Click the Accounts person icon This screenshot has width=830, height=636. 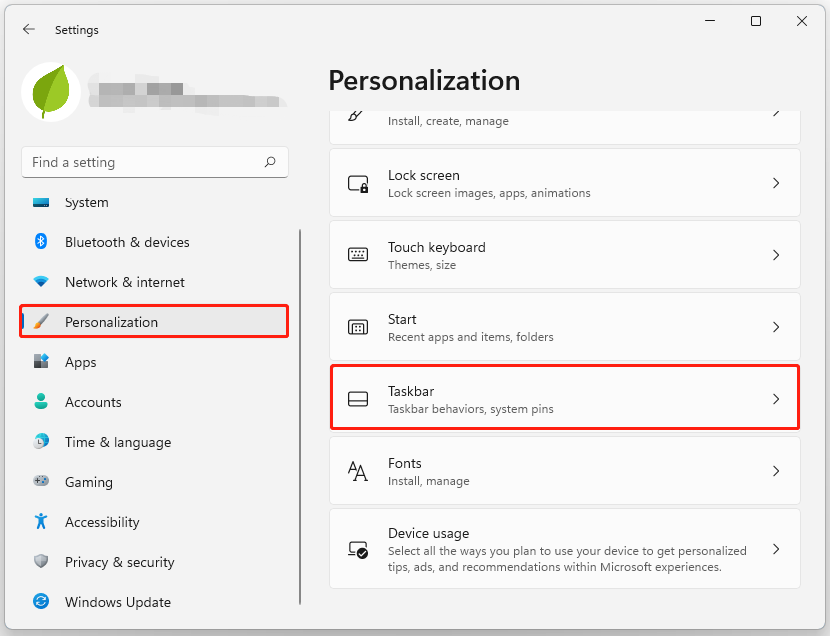click(x=41, y=402)
